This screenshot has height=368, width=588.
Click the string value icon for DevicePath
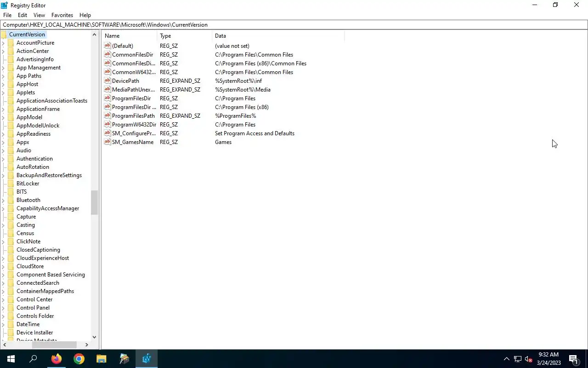pos(107,81)
